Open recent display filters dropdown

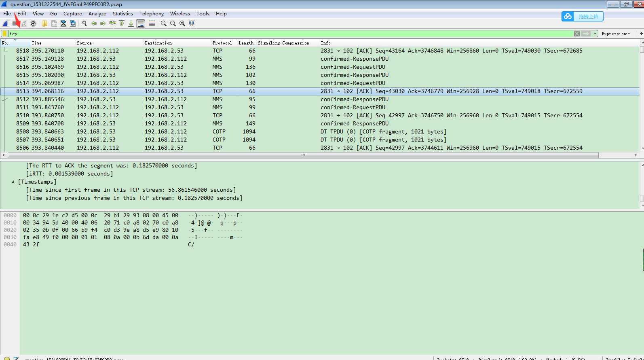(x=595, y=34)
